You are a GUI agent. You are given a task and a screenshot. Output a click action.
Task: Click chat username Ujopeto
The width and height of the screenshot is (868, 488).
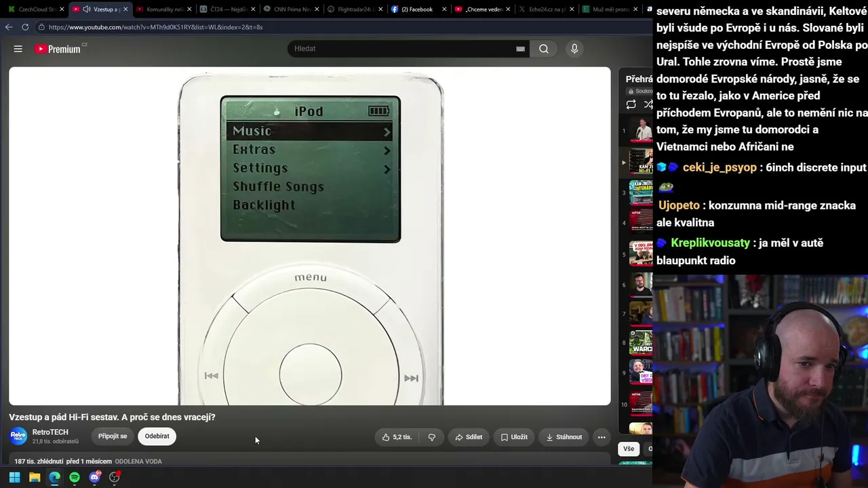(678, 205)
